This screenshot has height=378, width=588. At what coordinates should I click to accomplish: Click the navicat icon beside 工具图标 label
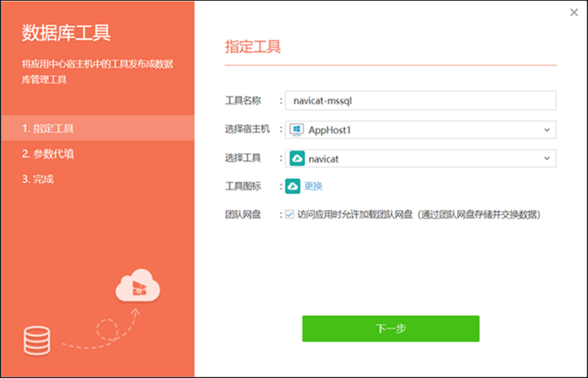pyautogui.click(x=294, y=186)
